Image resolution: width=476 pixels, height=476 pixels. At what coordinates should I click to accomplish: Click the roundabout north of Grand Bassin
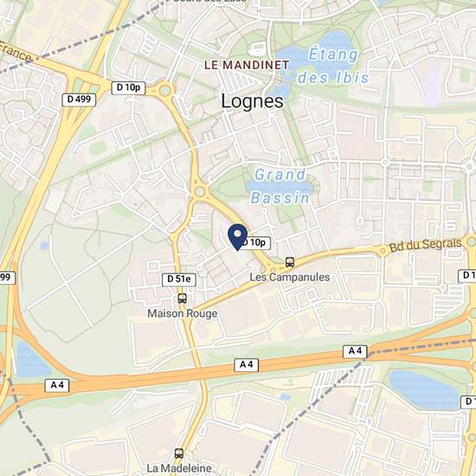point(200,191)
